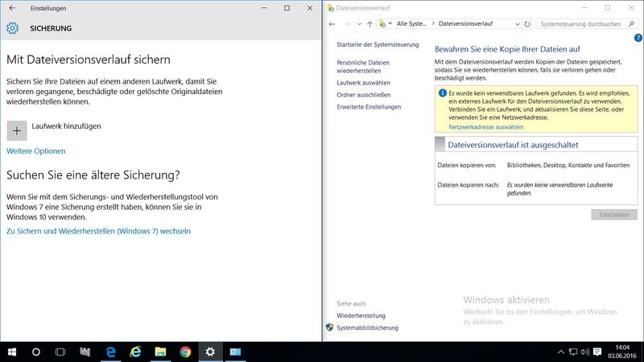Show hidden tray icons chevron

(x=560, y=352)
